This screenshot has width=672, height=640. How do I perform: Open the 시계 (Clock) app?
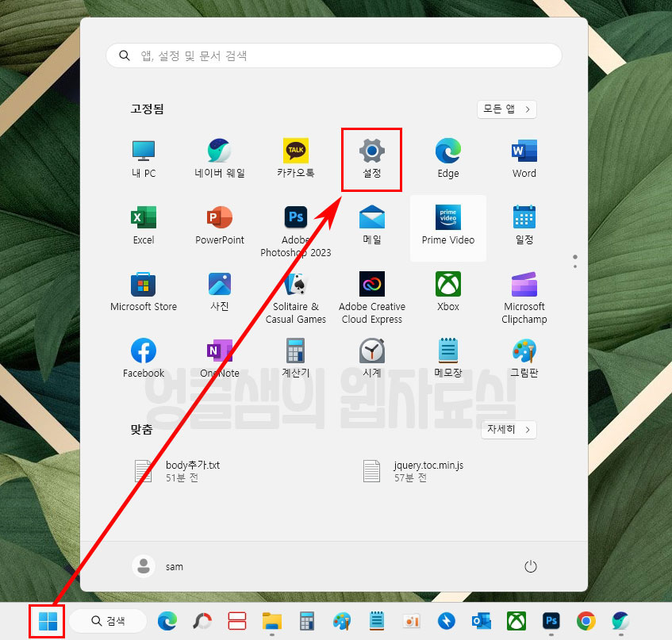(x=371, y=358)
